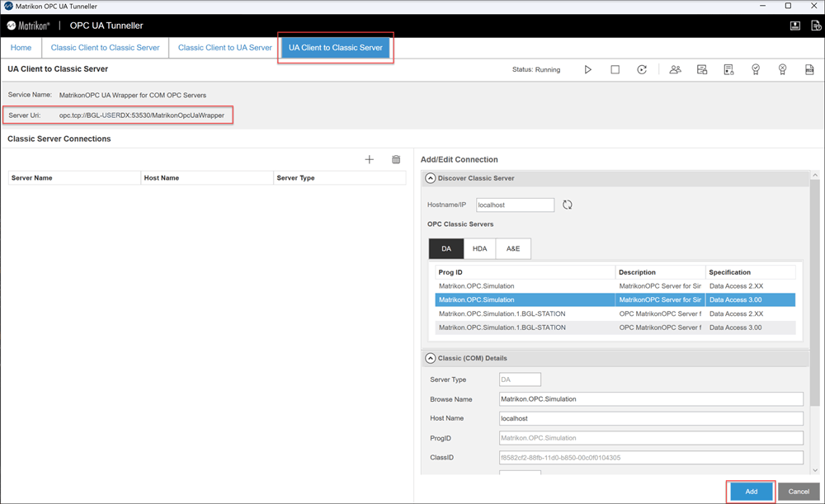Open user management people icon
This screenshot has width=825, height=504.
coord(675,69)
